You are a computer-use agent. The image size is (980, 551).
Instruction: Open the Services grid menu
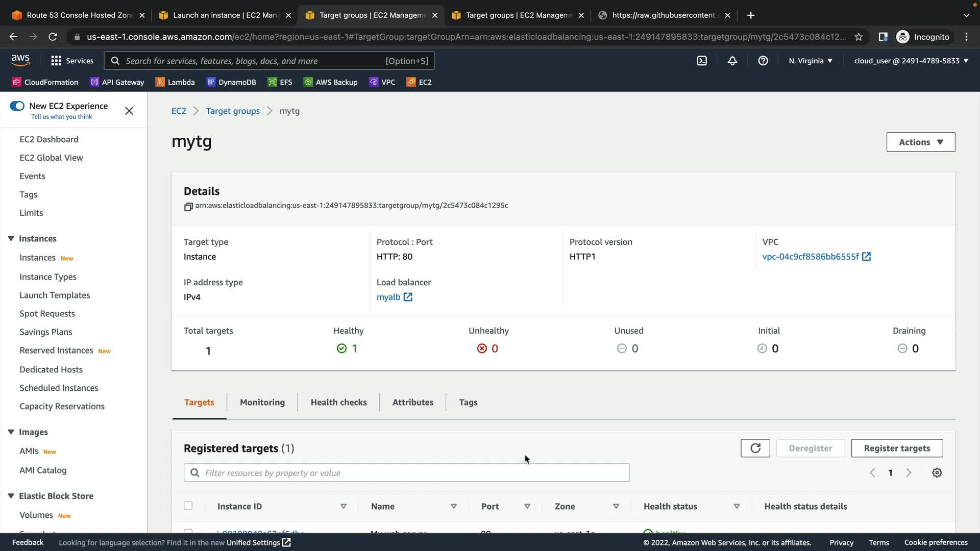tap(72, 61)
